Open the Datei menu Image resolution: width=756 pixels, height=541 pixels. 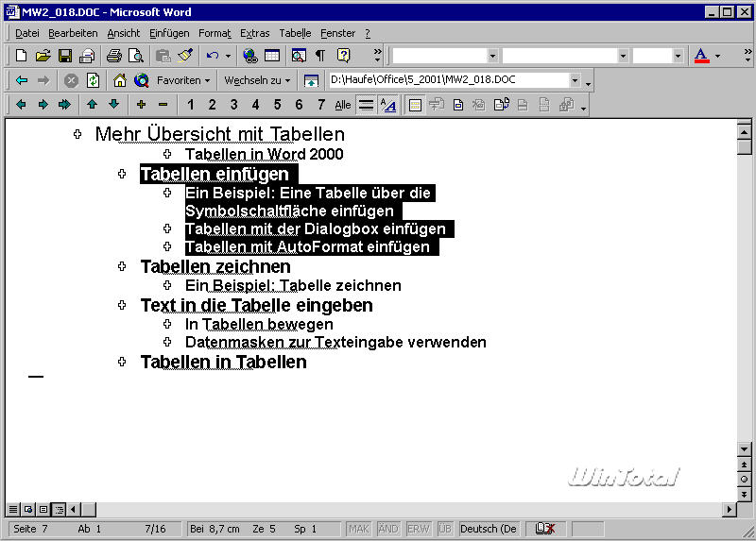coord(27,33)
